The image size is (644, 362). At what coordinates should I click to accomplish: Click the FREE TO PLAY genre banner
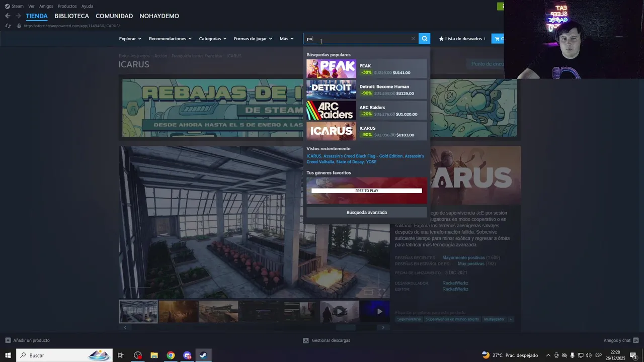(x=367, y=191)
